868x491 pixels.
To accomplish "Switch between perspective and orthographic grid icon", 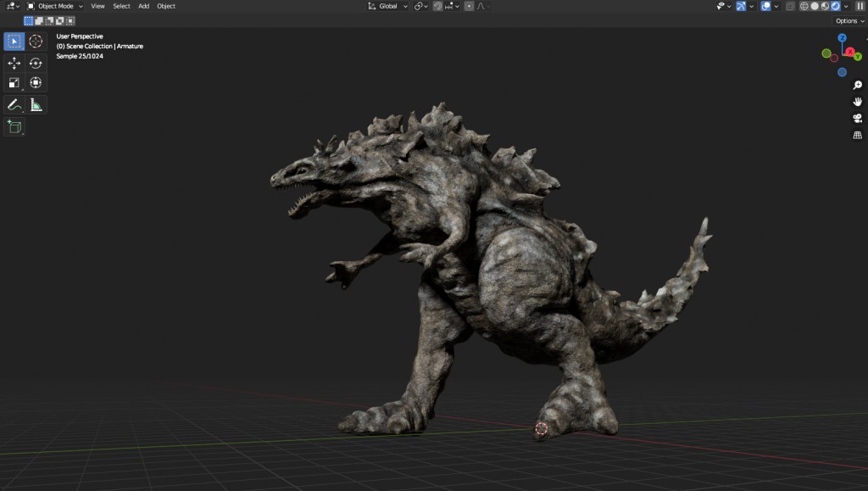I will point(857,134).
